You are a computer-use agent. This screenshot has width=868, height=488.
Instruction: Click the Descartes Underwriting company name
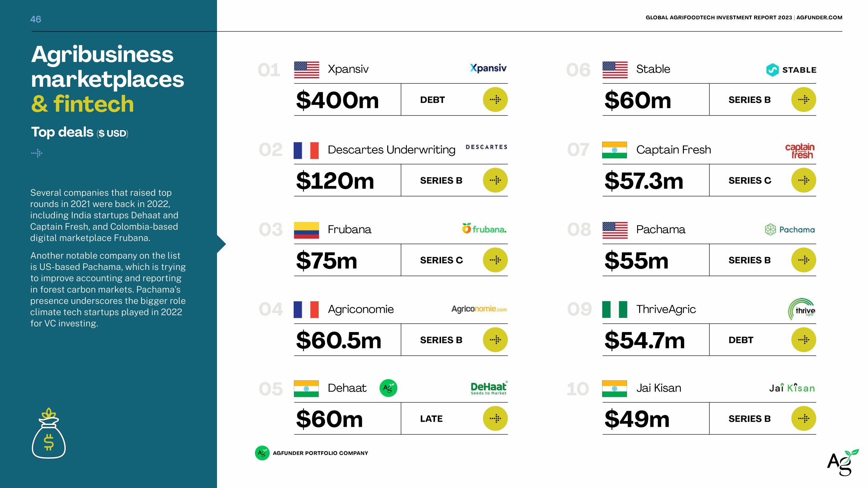(x=391, y=150)
